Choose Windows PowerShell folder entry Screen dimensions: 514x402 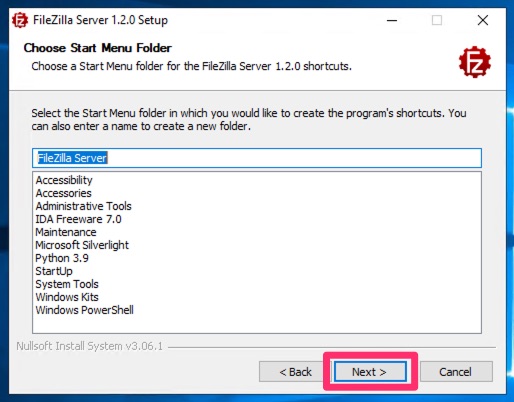(84, 310)
